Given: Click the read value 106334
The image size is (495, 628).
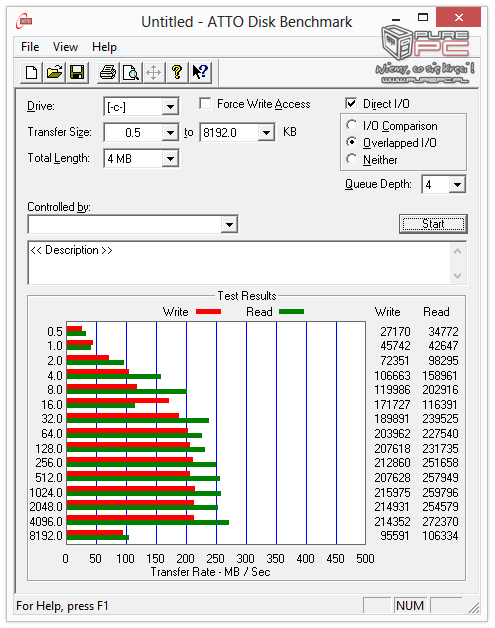Looking at the screenshot, I should 440,535.
